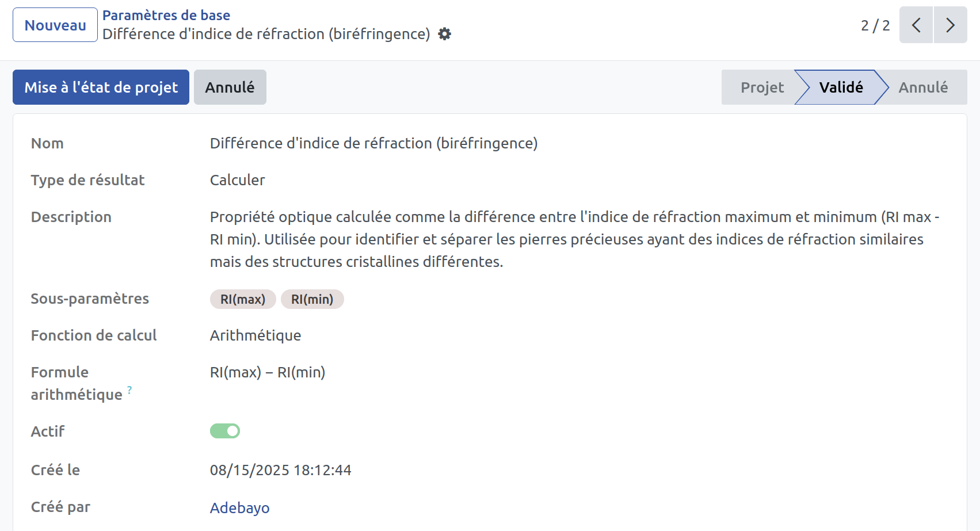Click the Annulé action button
980x531 pixels.
(230, 87)
